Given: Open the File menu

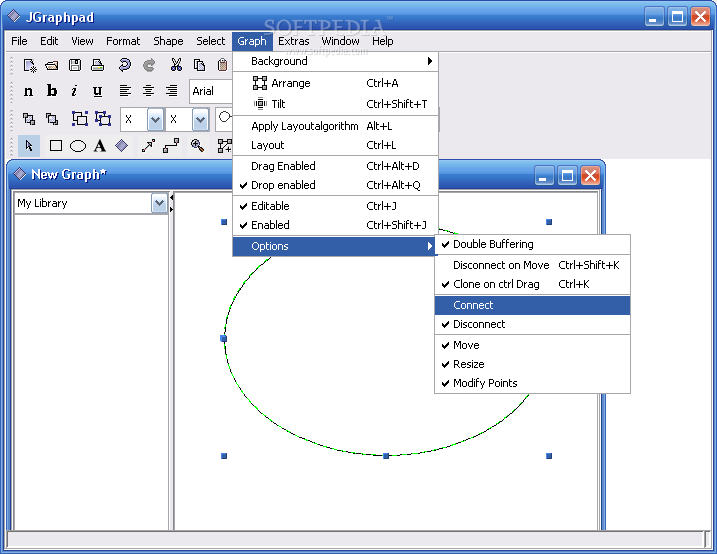Looking at the screenshot, I should (x=19, y=42).
